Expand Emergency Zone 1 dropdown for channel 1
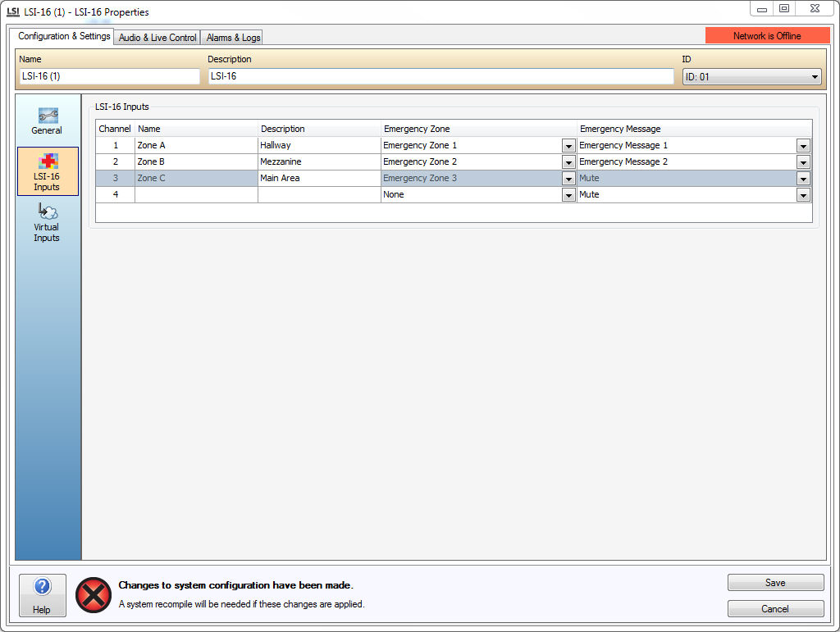The width and height of the screenshot is (840, 632). (x=568, y=146)
